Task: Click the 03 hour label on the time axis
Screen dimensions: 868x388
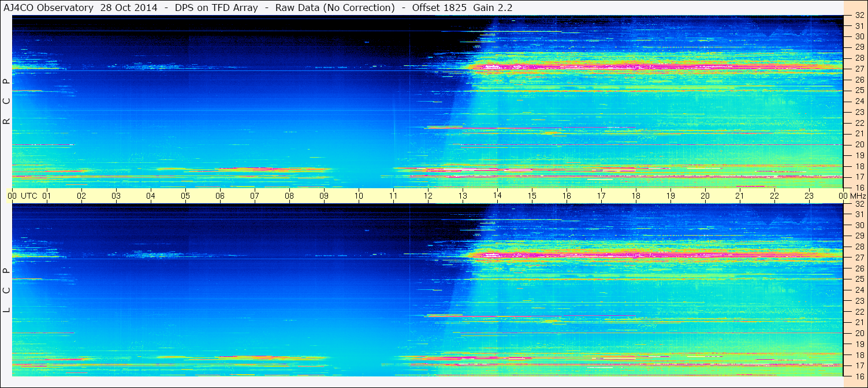Action: [116, 196]
